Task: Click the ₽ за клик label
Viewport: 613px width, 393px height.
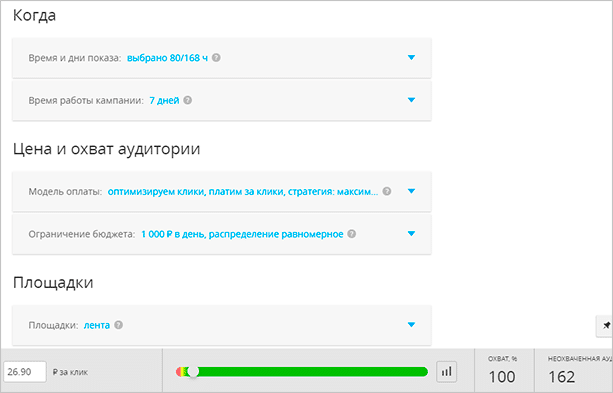Action: click(x=70, y=372)
